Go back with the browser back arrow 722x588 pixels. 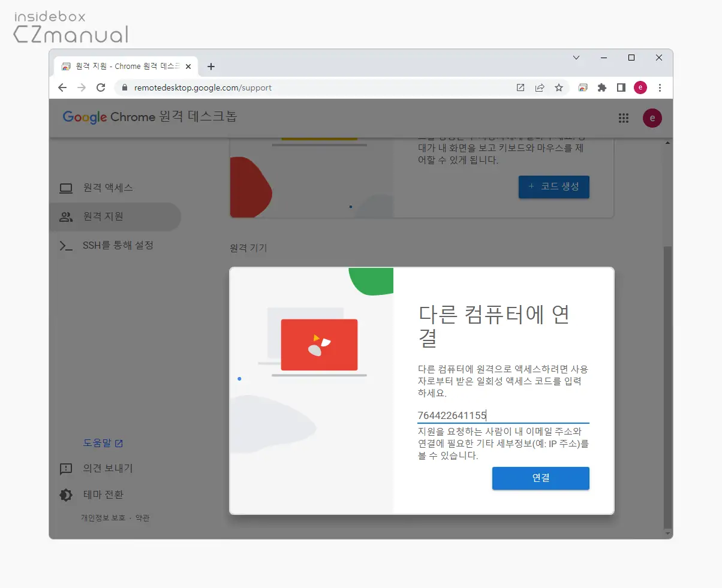click(62, 88)
